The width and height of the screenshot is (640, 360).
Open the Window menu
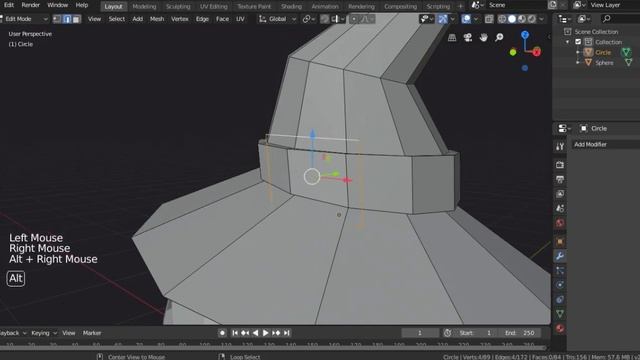(x=57, y=5)
